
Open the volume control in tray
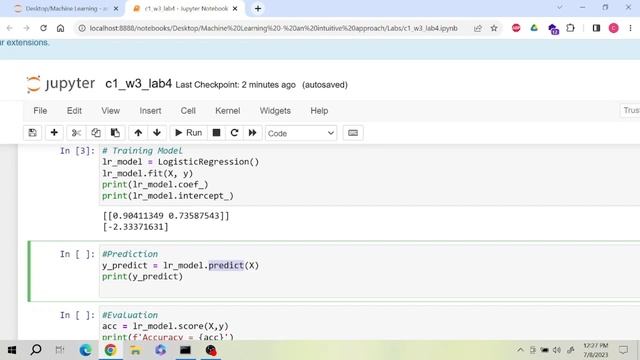(557, 350)
